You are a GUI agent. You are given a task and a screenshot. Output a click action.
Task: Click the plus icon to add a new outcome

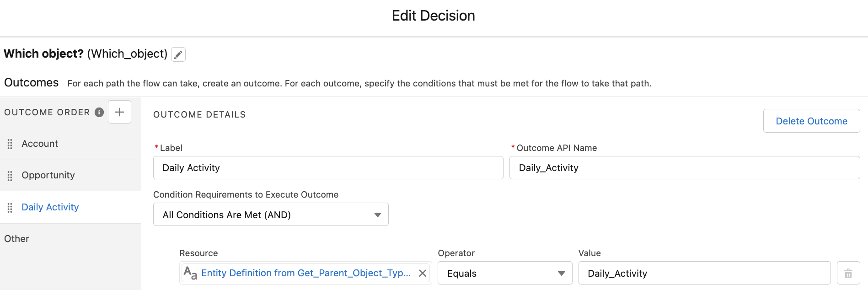(x=119, y=111)
